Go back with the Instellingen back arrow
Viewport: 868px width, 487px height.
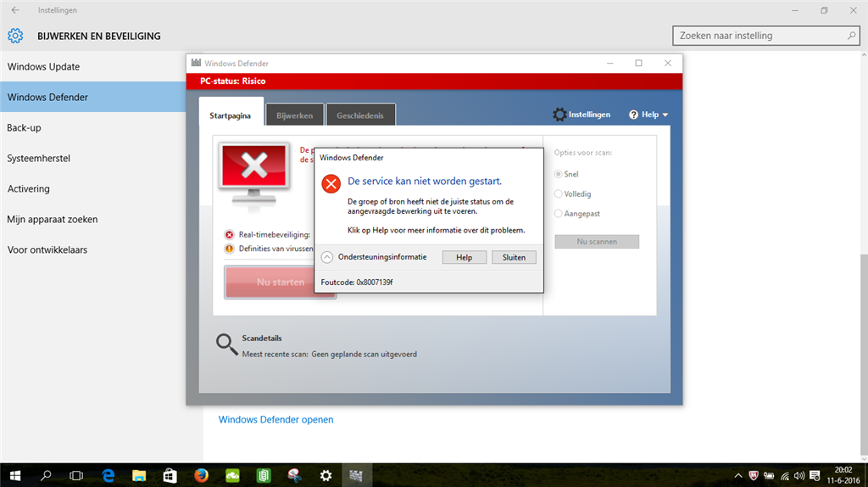(x=15, y=10)
